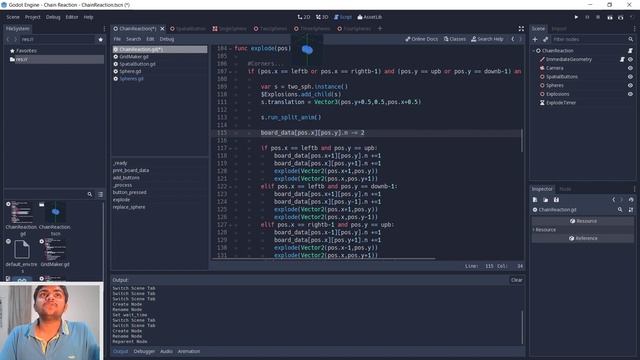Click the Filter nodes search field
Screen dimensions: 640x360
589,39
